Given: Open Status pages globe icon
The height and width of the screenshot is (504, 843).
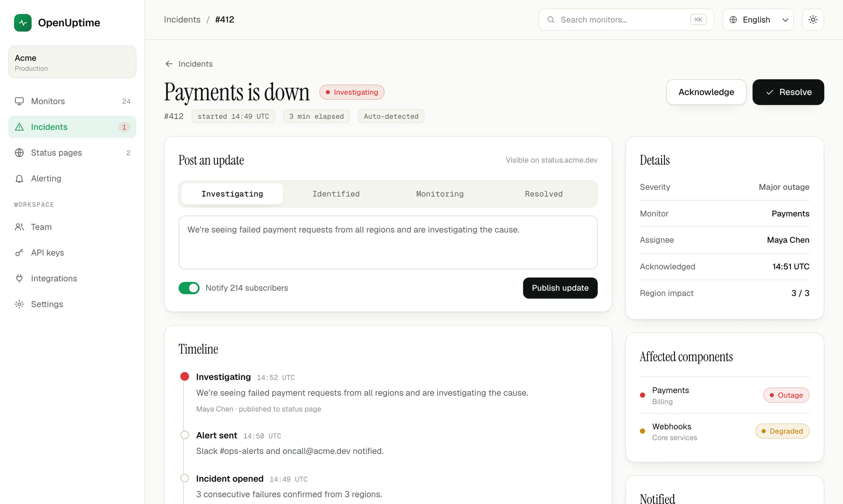Looking at the screenshot, I should click(x=19, y=153).
